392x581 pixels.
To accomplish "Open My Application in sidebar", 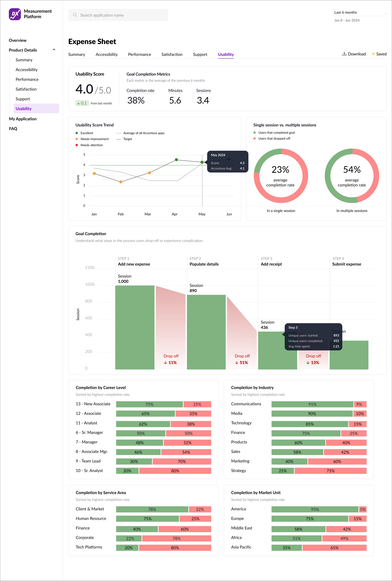I will 23,119.
